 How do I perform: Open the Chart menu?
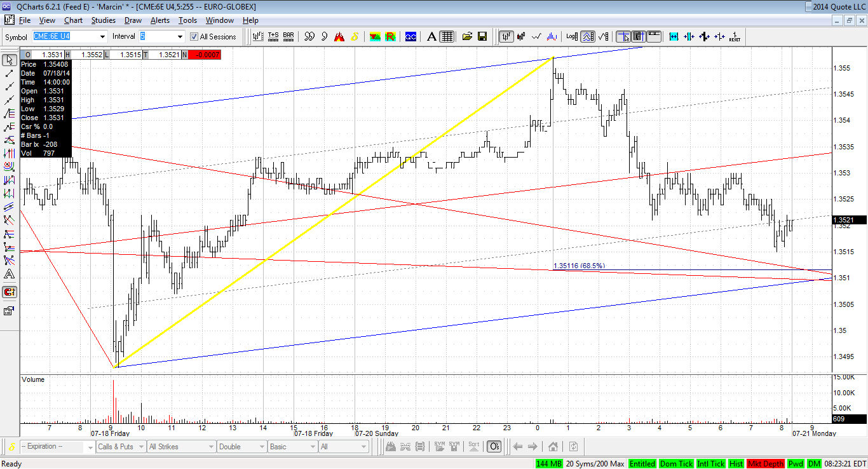tap(73, 20)
